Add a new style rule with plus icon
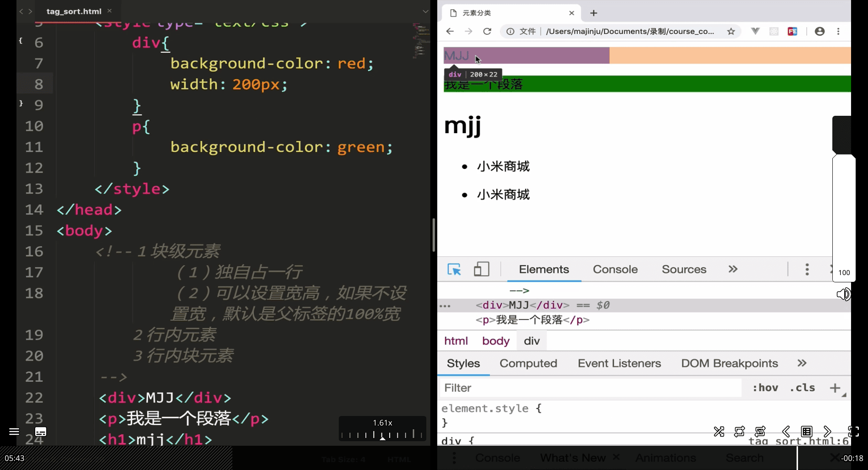Image resolution: width=868 pixels, height=470 pixels. [835, 388]
